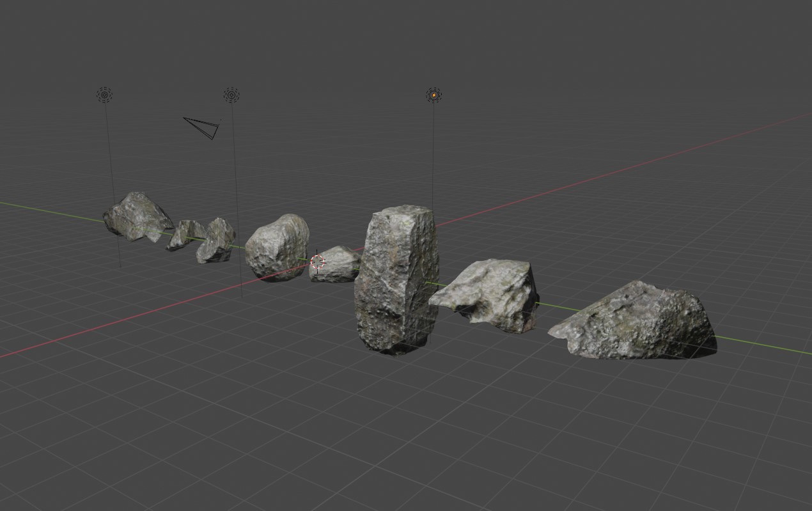Select the orange highlighted point light

433,95
